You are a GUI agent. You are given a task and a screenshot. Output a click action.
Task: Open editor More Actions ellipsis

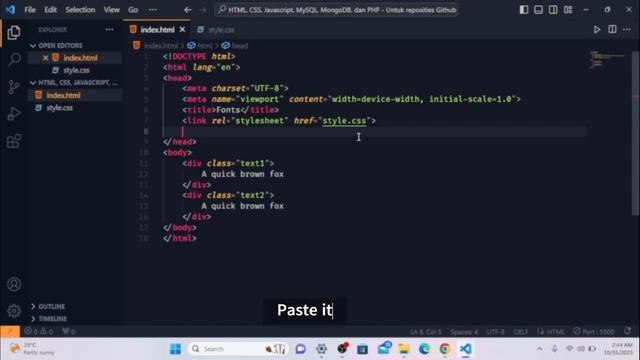[x=627, y=29]
